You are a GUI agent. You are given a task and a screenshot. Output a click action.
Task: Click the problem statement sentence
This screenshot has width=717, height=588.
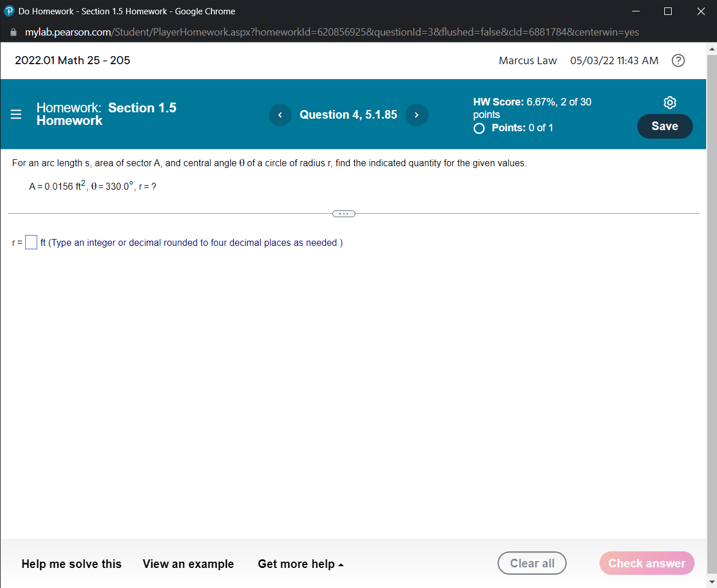269,163
